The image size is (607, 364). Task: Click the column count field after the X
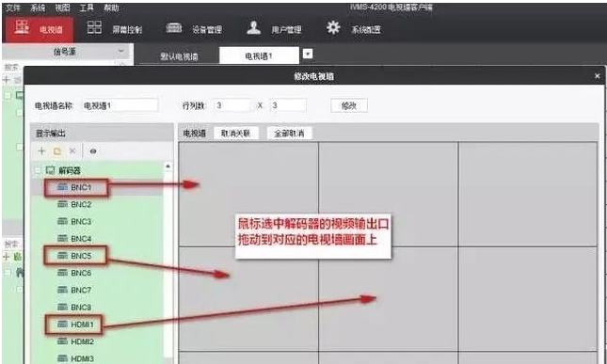coord(288,105)
